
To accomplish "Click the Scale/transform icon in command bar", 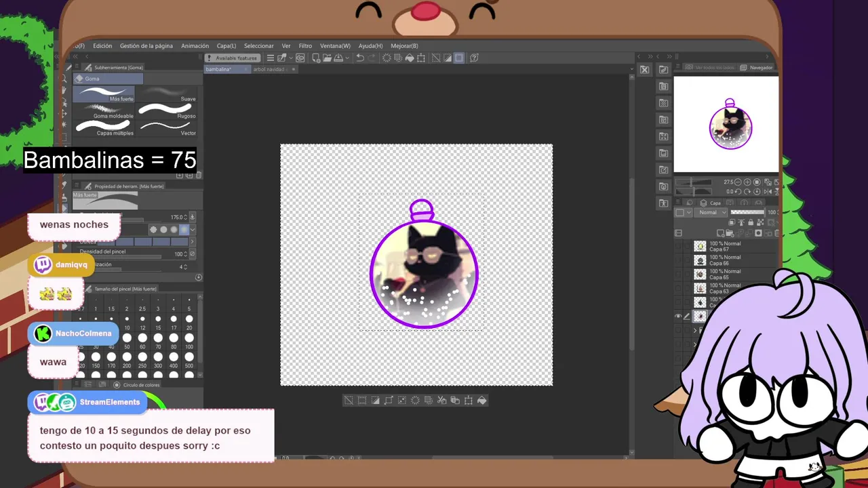I will pyautogui.click(x=421, y=58).
